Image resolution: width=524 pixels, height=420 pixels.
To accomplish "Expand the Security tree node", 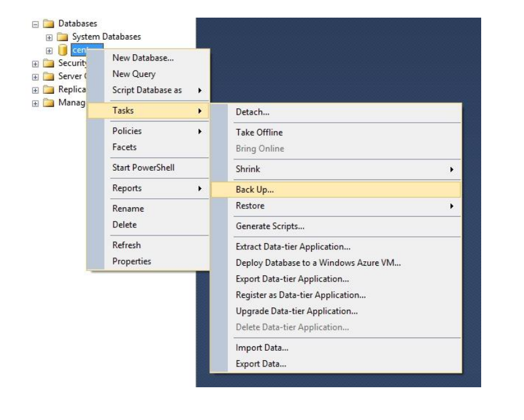I will (x=35, y=64).
